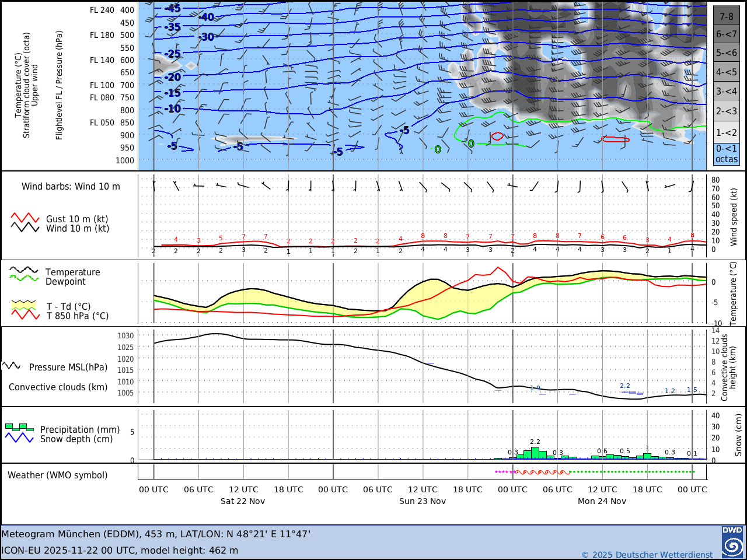The image size is (747, 560).
Task: Click the black Temperature legend line icon
Action: pos(24,270)
